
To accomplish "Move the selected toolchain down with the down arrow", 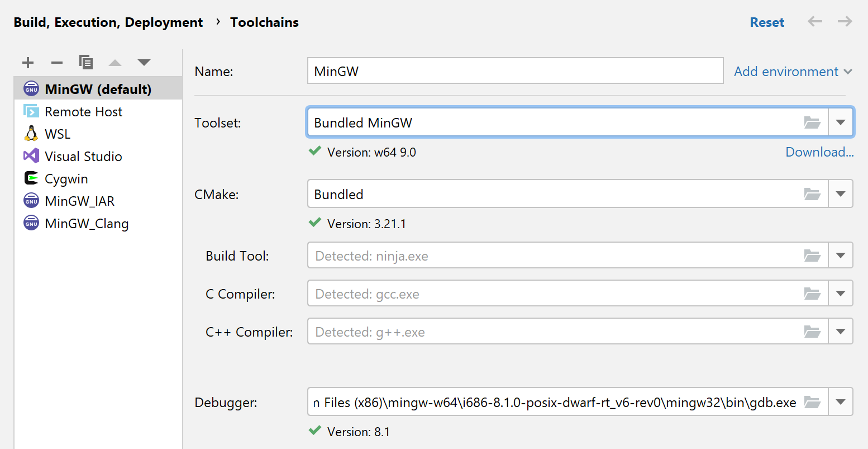I will click(x=144, y=63).
